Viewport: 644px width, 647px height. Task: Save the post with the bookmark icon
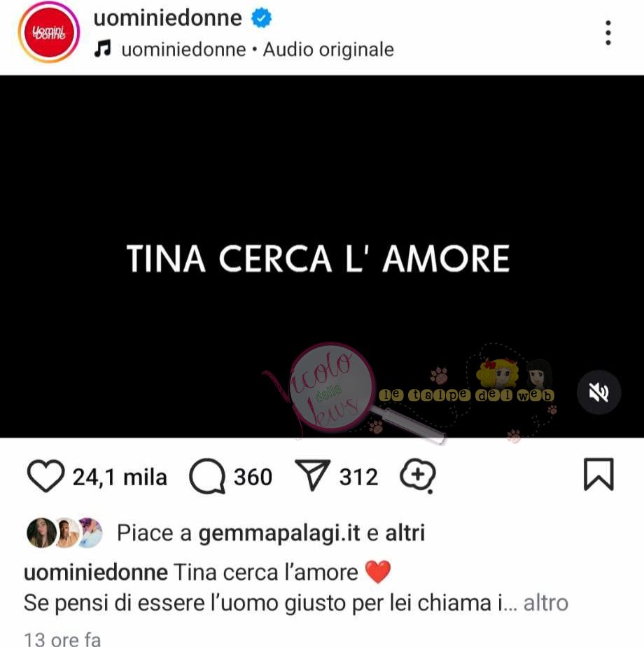pos(598,475)
